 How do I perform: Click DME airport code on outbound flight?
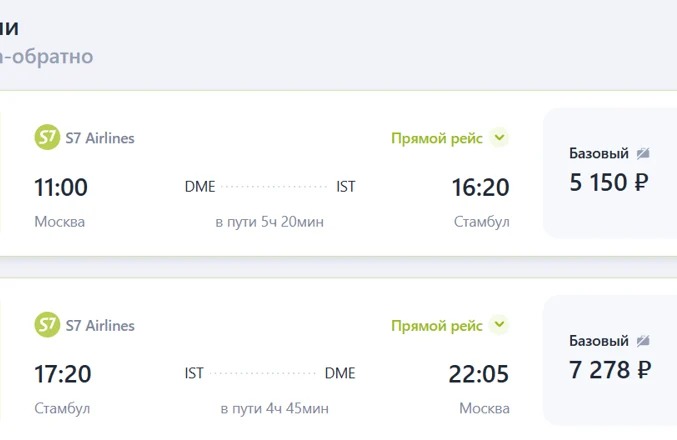(199, 186)
